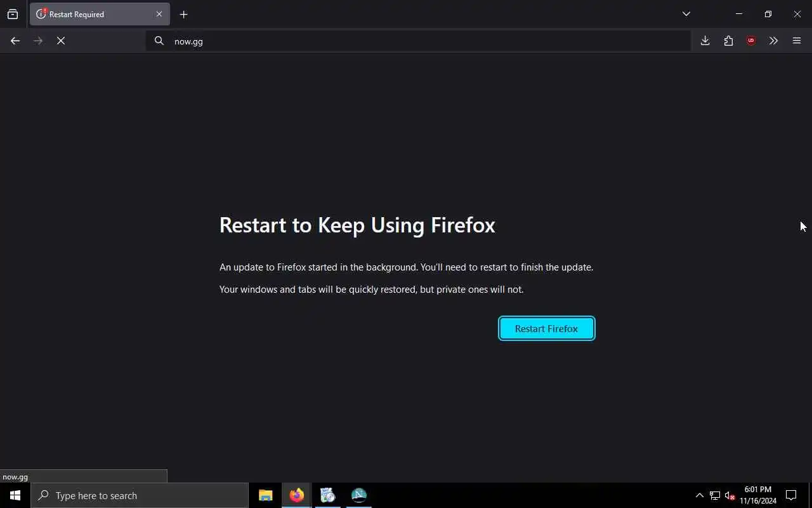The height and width of the screenshot is (508, 812).
Task: Minimize the Firefox window
Action: [x=739, y=14]
